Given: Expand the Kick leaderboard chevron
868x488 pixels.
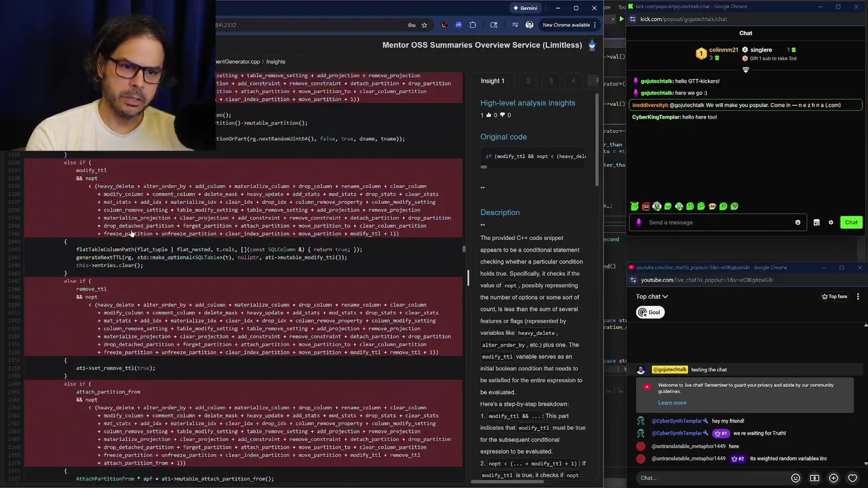Looking at the screenshot, I should click(745, 69).
